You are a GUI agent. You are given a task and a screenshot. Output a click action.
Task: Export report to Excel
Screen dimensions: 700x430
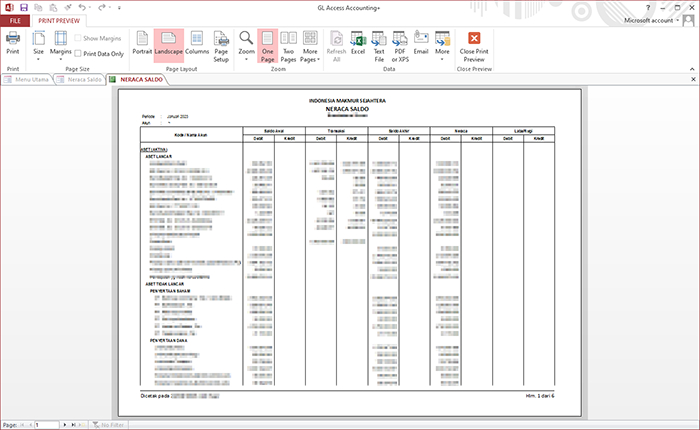[x=357, y=43]
